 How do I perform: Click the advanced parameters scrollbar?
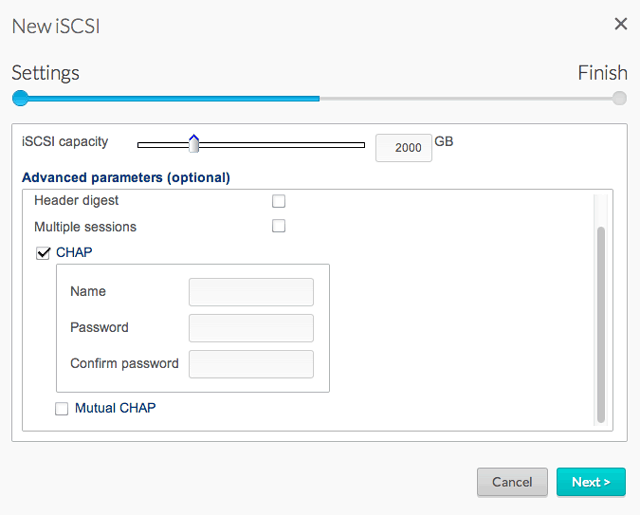(x=601, y=320)
